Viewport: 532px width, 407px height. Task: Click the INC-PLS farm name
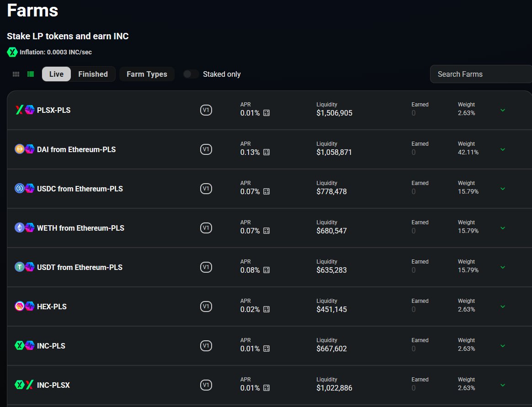[x=51, y=346]
